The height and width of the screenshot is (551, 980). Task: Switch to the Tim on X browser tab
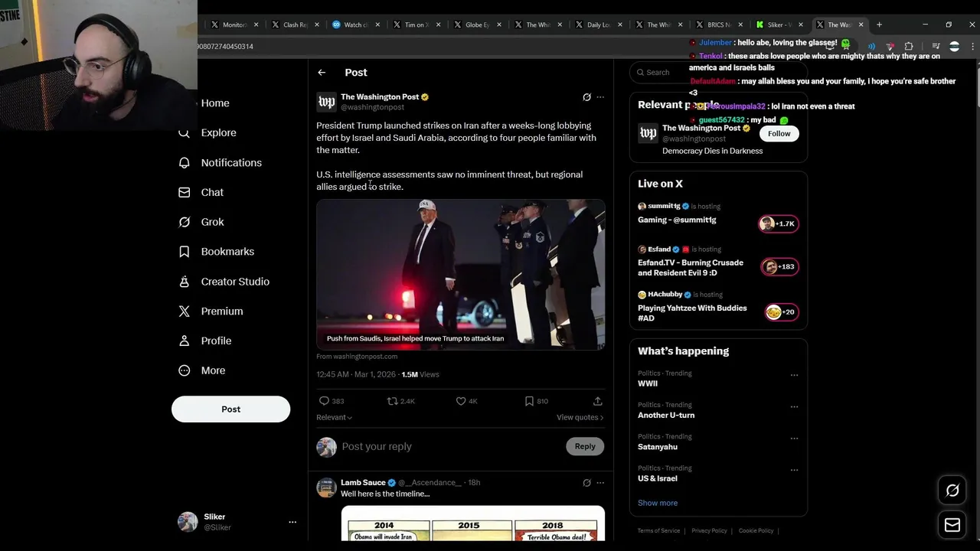pyautogui.click(x=416, y=24)
